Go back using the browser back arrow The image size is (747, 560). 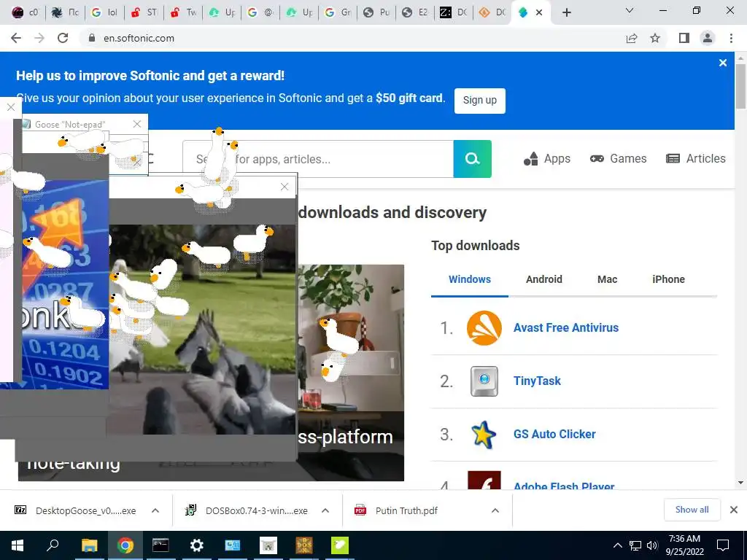[x=16, y=38]
